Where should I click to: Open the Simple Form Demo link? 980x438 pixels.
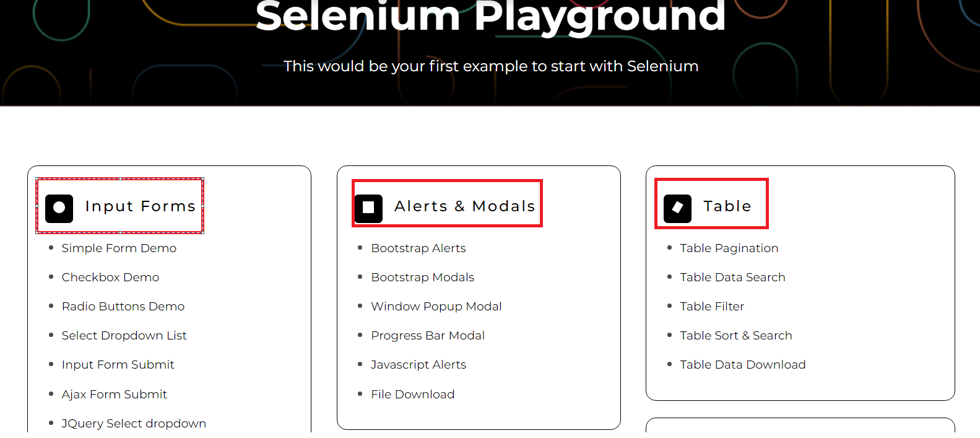pos(119,248)
